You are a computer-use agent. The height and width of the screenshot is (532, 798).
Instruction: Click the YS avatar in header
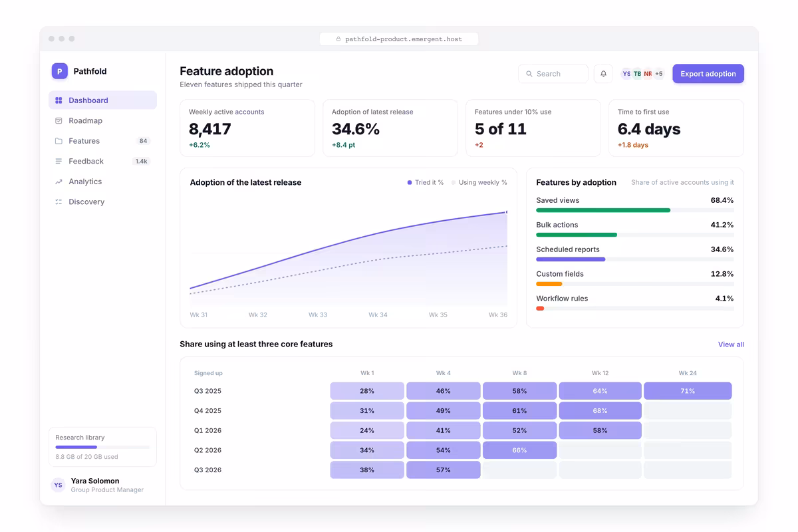(626, 74)
